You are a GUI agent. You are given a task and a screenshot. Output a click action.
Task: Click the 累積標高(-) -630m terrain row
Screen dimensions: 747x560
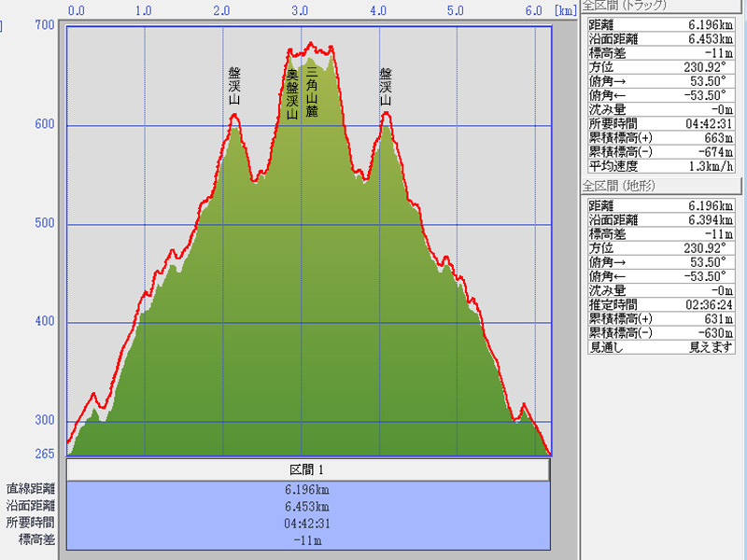(663, 332)
